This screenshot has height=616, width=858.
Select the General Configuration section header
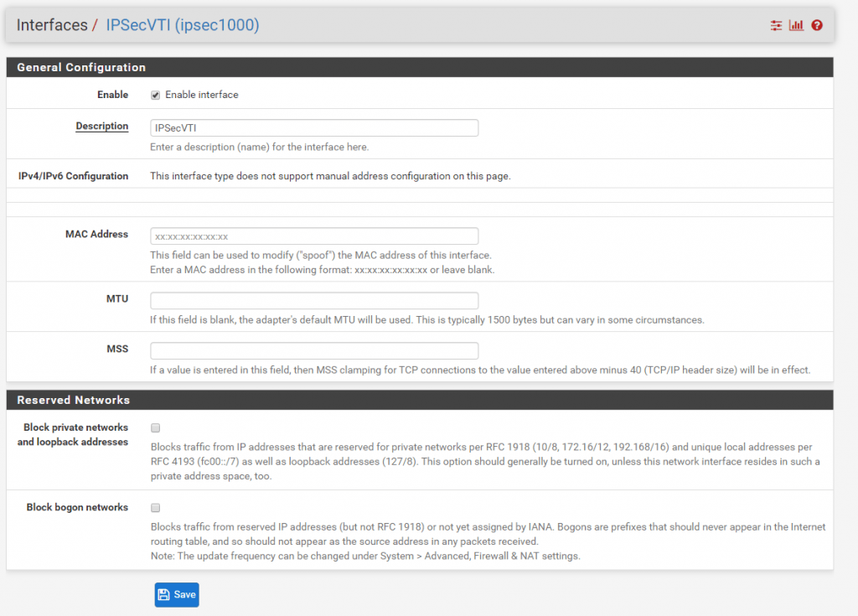pos(420,67)
